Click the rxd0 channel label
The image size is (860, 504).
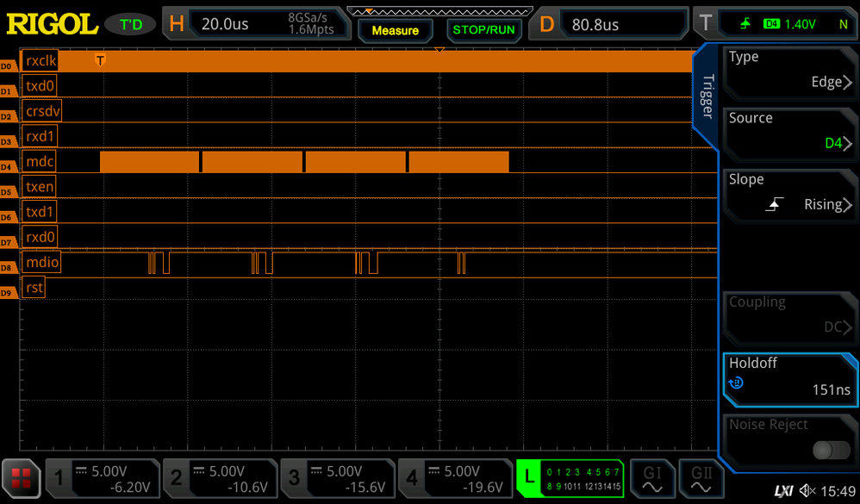tap(39, 237)
